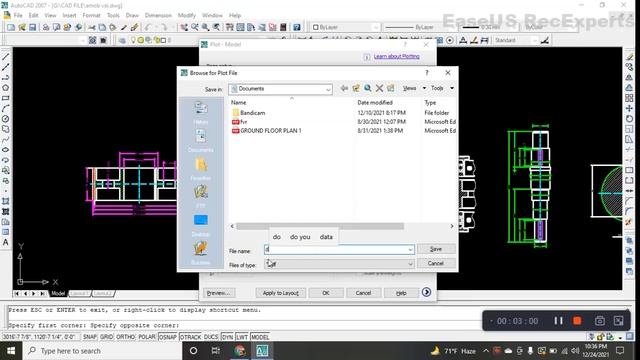Click Create New Folder icon in Browse dialog

coord(391,88)
